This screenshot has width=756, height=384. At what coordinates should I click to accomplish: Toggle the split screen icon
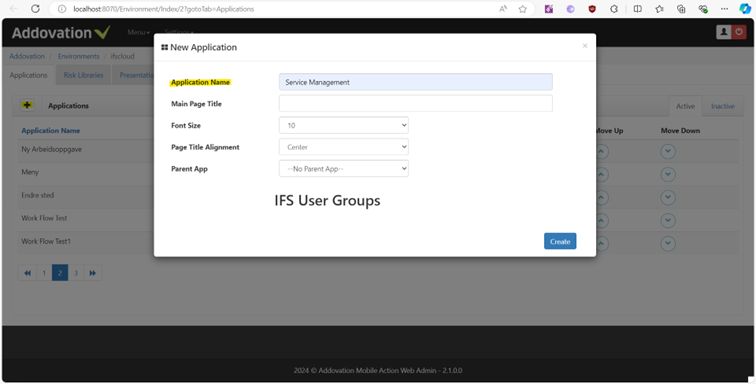(x=637, y=9)
